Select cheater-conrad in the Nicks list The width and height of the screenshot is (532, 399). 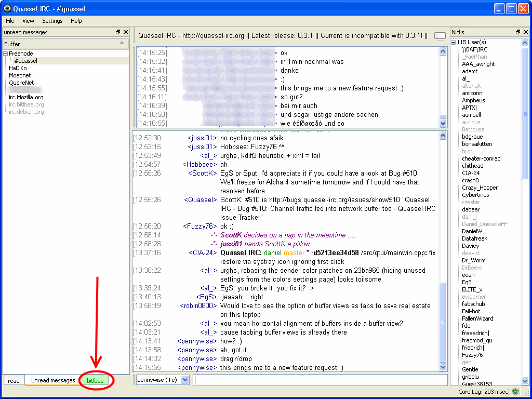click(x=481, y=158)
